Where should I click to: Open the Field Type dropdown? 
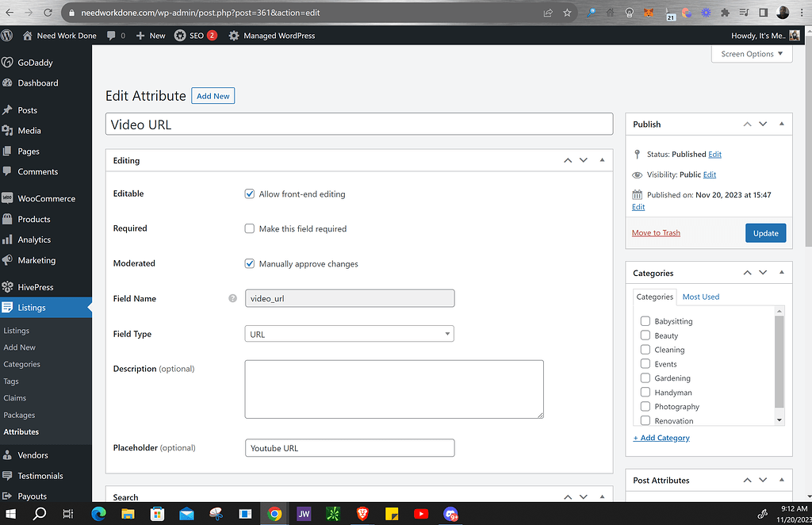tap(350, 335)
